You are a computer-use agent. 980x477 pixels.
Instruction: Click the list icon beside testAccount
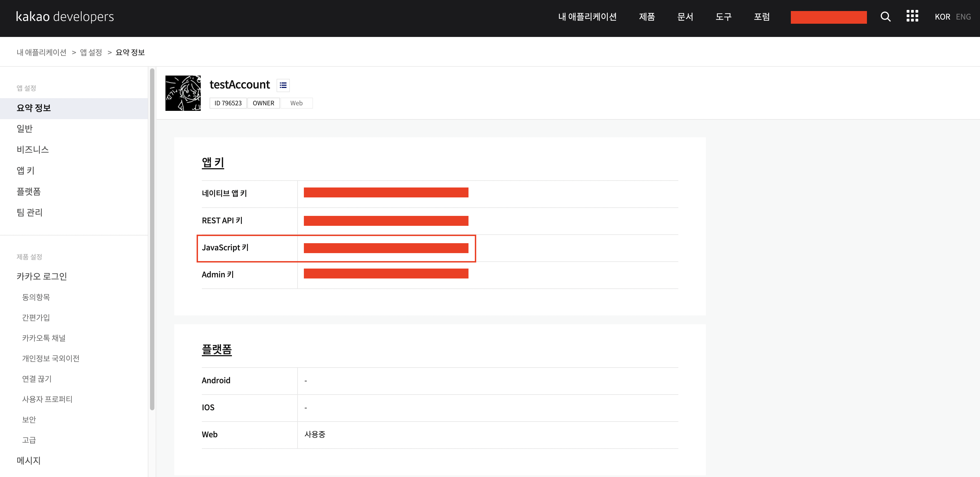[283, 85]
